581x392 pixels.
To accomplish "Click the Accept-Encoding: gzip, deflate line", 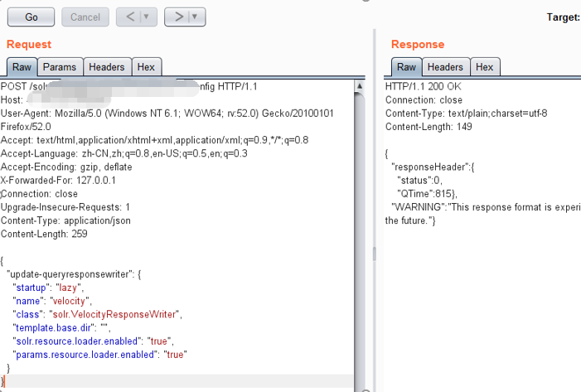I will click(x=66, y=167).
